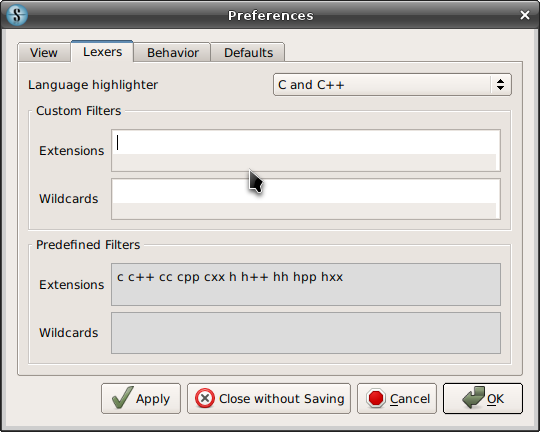Click the red X close-without-saving icon

[x=205, y=398]
